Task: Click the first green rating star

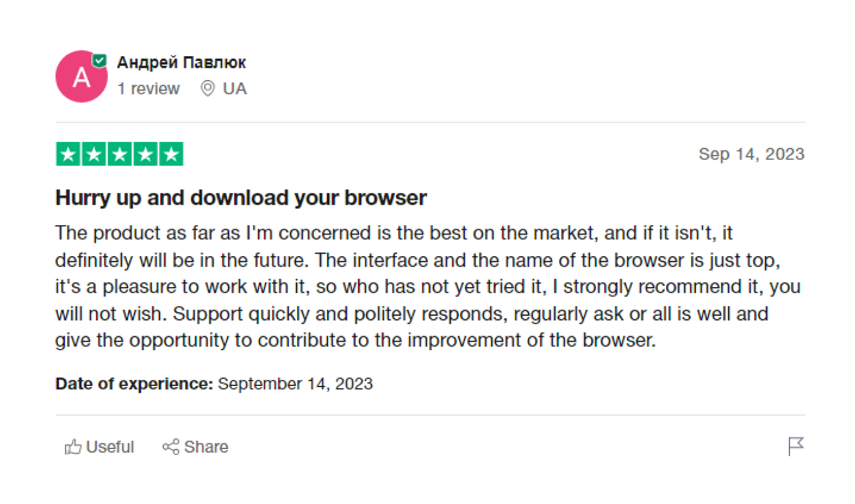Action: click(68, 154)
